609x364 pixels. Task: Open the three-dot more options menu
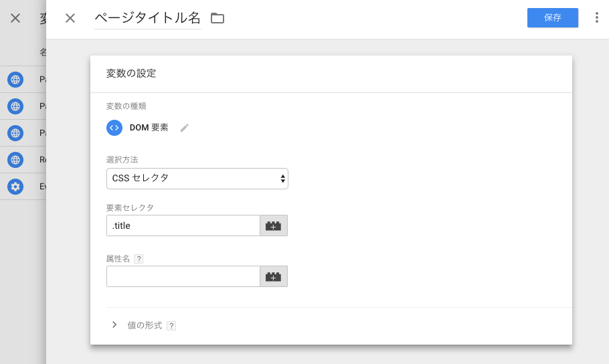pyautogui.click(x=596, y=17)
